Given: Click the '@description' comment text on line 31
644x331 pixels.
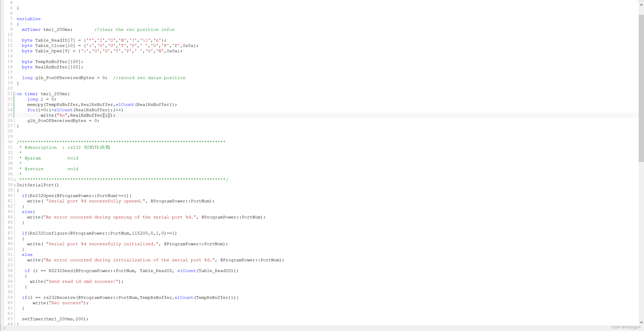Looking at the screenshot, I should tap(40, 147).
